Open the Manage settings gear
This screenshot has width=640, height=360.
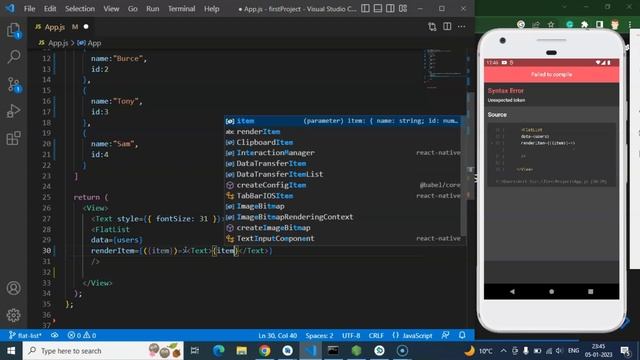tap(13, 315)
